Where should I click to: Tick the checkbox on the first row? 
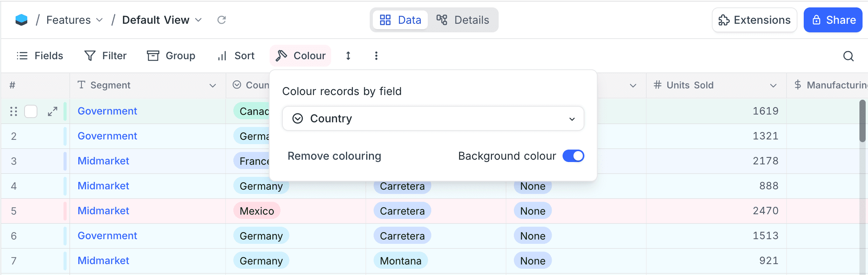point(31,111)
